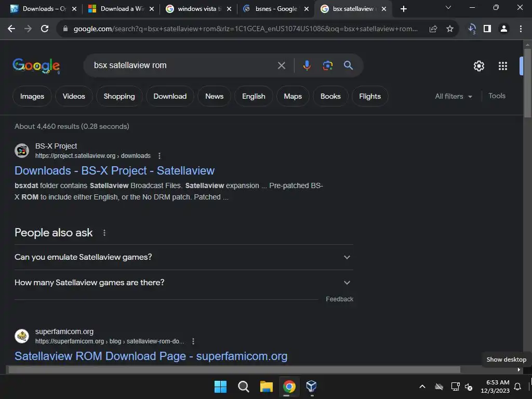Image resolution: width=532 pixels, height=399 pixels.
Task: Reload the current page
Action: coord(45,29)
